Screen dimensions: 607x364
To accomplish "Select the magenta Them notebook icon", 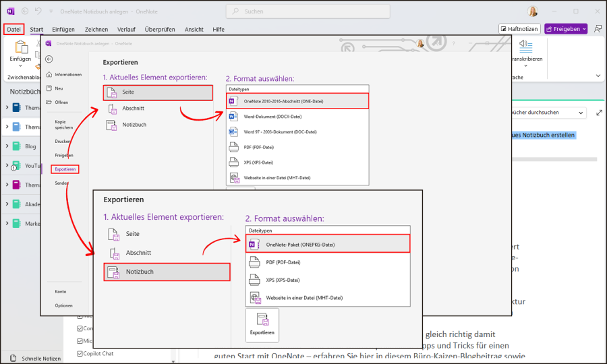I will 16,185.
